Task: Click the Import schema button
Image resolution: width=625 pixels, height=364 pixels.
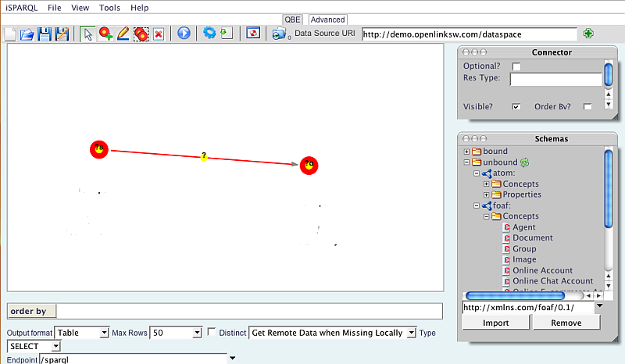Action: pyautogui.click(x=496, y=323)
